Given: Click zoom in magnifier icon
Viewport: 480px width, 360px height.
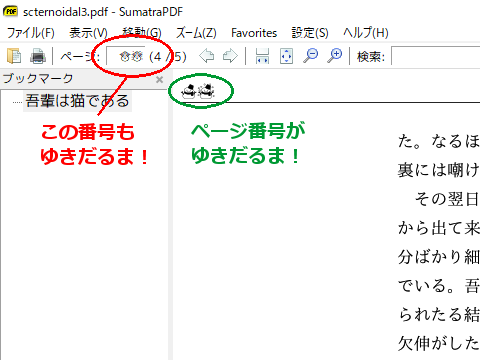Looking at the screenshot, I should pyautogui.click(x=335, y=56).
